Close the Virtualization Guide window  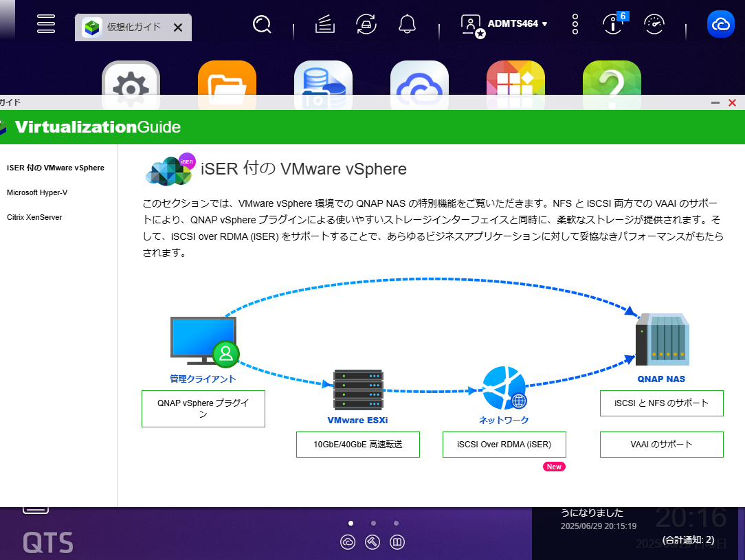point(732,102)
